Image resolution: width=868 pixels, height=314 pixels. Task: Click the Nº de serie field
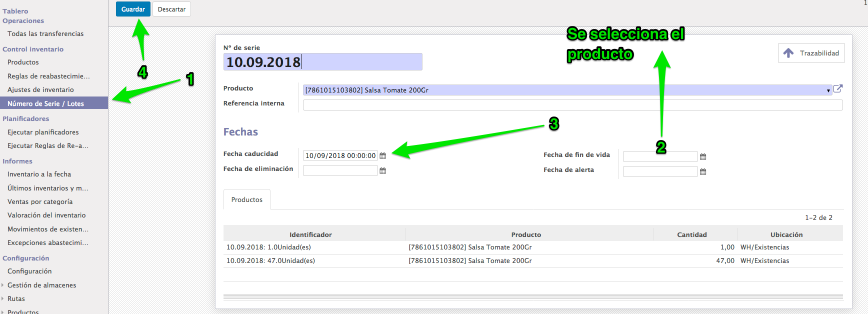(322, 62)
